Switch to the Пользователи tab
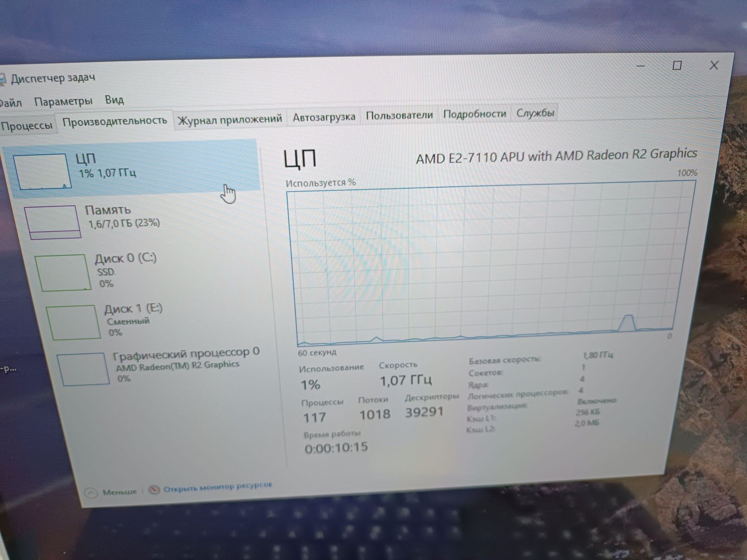Image resolution: width=747 pixels, height=560 pixels. tap(399, 115)
